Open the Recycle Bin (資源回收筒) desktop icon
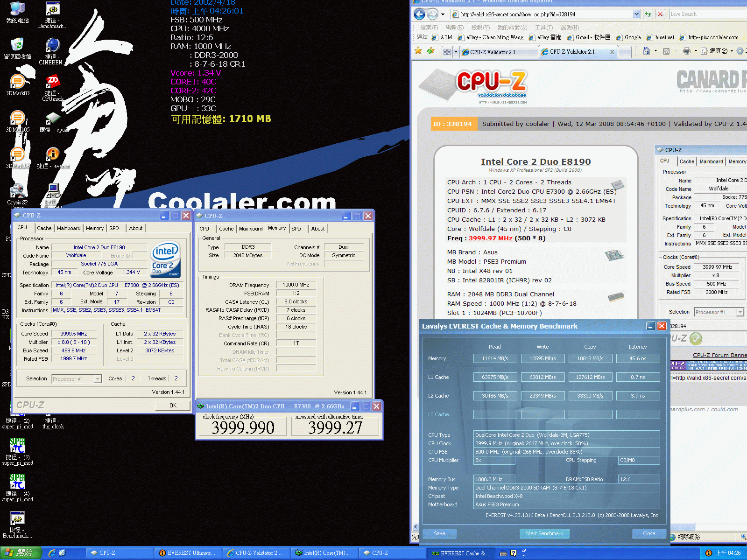This screenshot has width=747, height=560. (17, 49)
